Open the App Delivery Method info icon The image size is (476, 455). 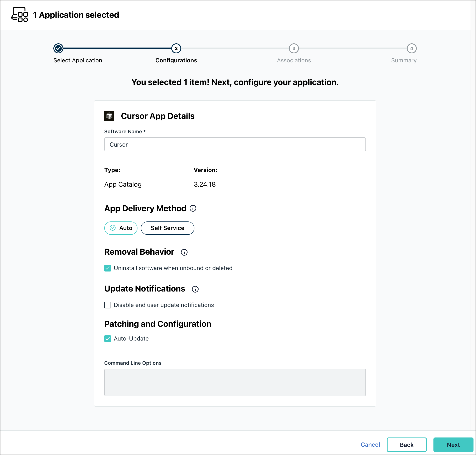tap(193, 208)
